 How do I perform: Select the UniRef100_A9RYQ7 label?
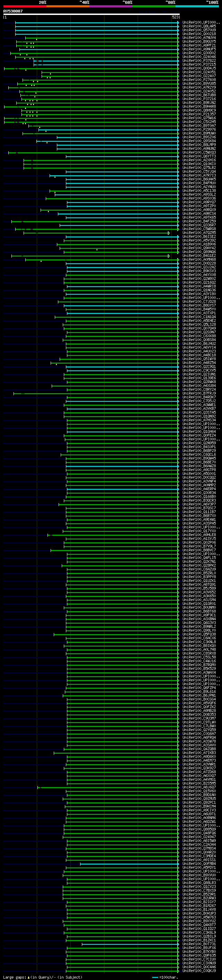click(x=199, y=202)
